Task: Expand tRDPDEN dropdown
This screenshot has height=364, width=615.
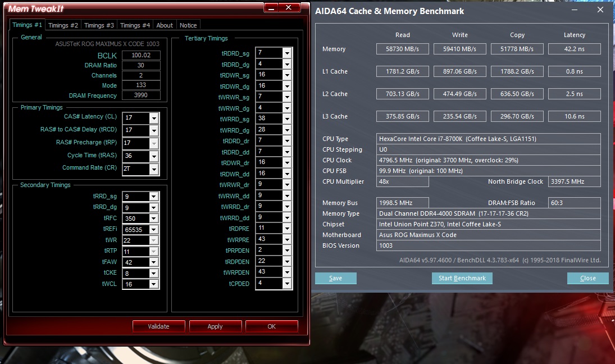Action: (x=287, y=261)
